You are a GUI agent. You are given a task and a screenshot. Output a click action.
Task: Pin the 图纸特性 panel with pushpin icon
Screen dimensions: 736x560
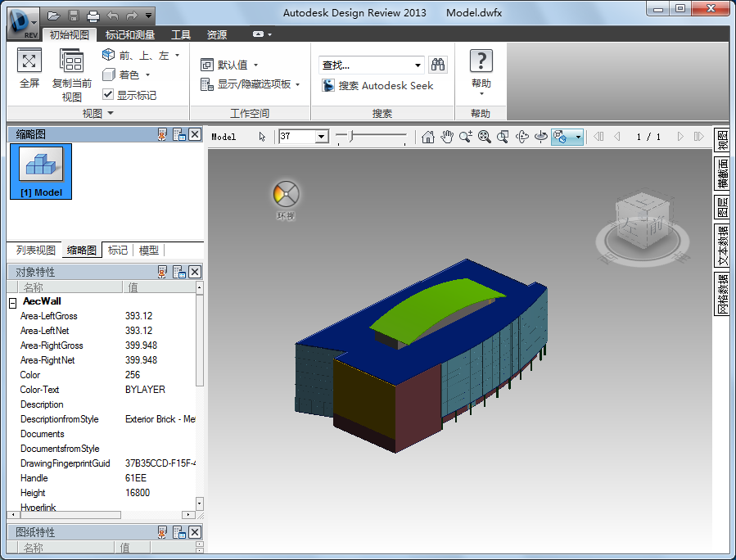pyautogui.click(x=162, y=532)
